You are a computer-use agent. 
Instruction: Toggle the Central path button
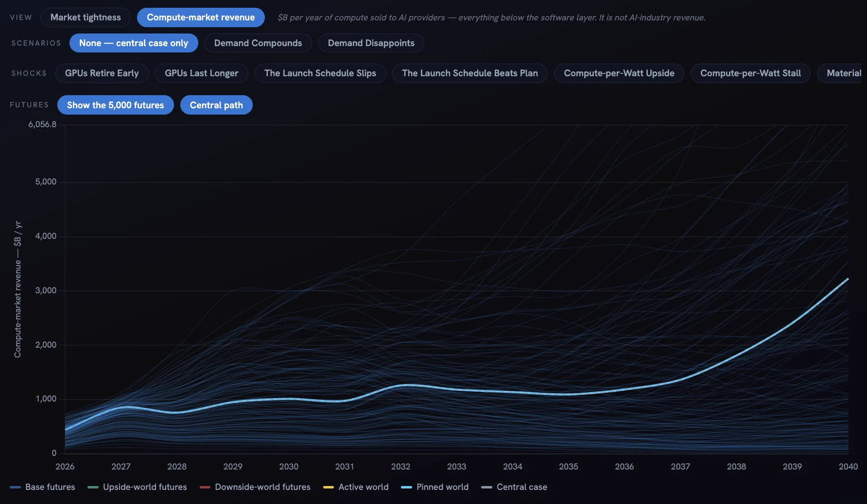[216, 105]
